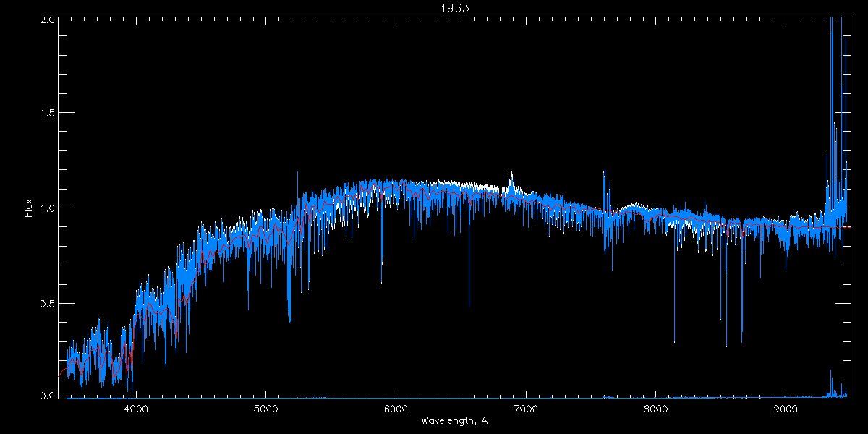The height and width of the screenshot is (434, 868).
Task: Click the x-axis tick label '6000'
Action: [396, 408]
